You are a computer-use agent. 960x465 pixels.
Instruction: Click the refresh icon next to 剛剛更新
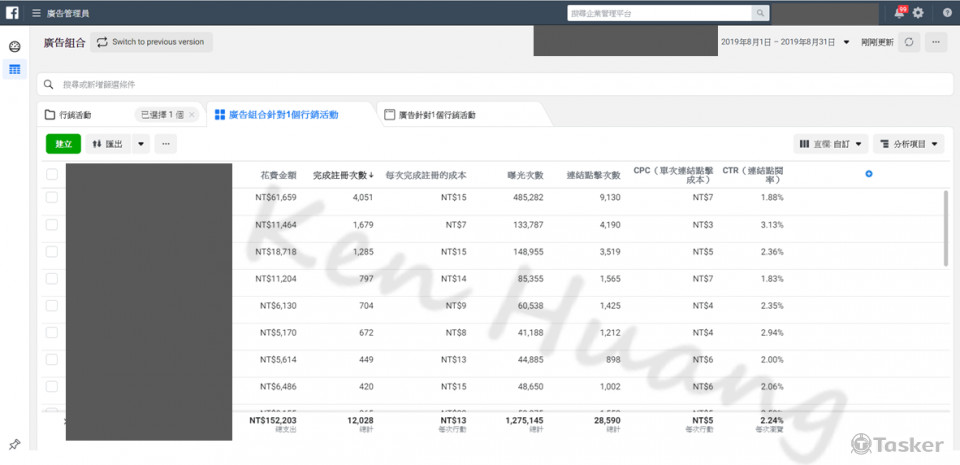point(909,42)
